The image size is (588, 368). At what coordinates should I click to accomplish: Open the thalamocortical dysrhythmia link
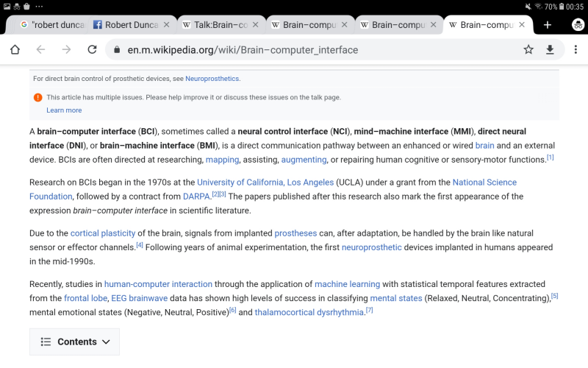[x=309, y=312]
